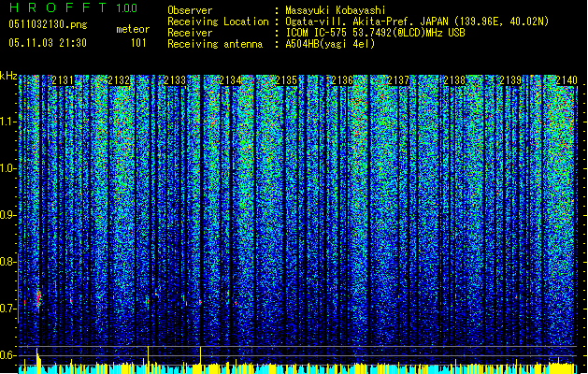Image resolution: width=588 pixels, height=374 pixels.
Task: Click the 1.0 kHz axis label
Action: (8, 168)
